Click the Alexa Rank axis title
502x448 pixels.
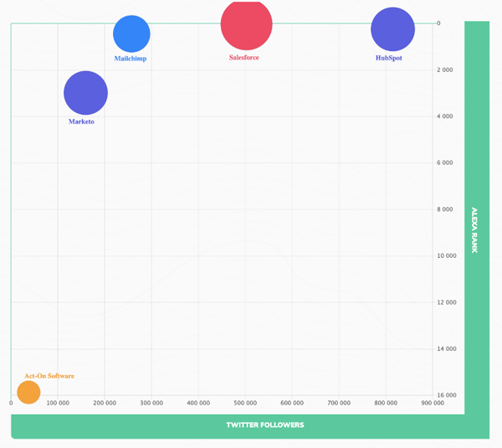474,229
